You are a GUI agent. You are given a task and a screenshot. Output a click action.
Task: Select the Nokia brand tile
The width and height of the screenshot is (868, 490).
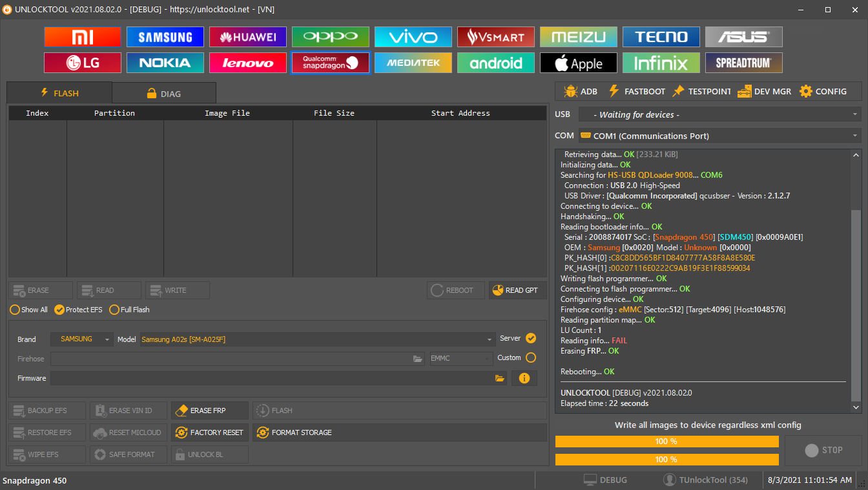pyautogui.click(x=165, y=63)
